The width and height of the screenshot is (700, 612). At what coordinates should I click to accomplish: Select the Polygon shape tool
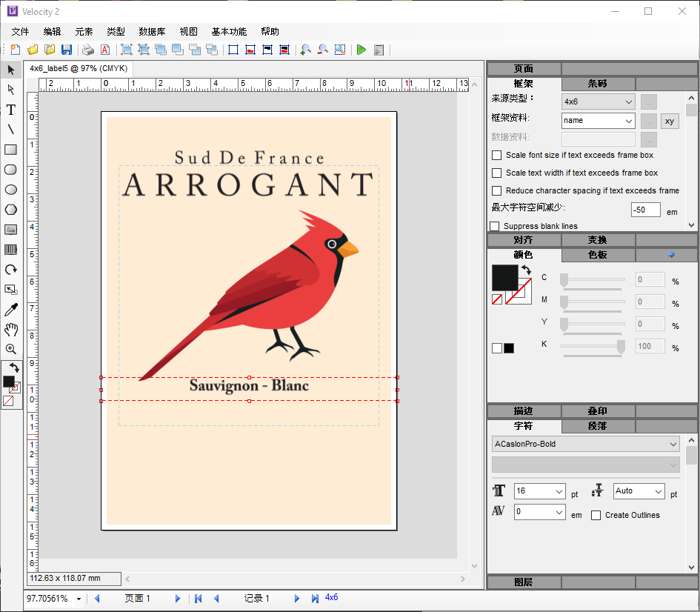11,210
